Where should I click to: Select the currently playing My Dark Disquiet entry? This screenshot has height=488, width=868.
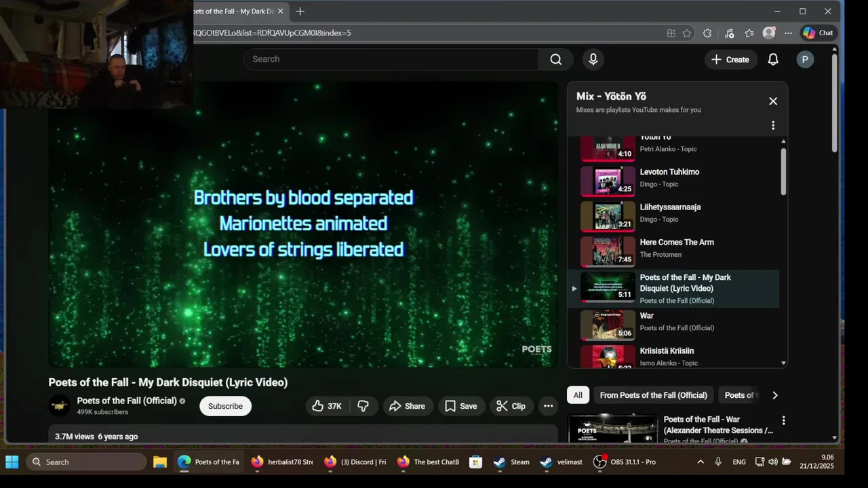(673, 289)
